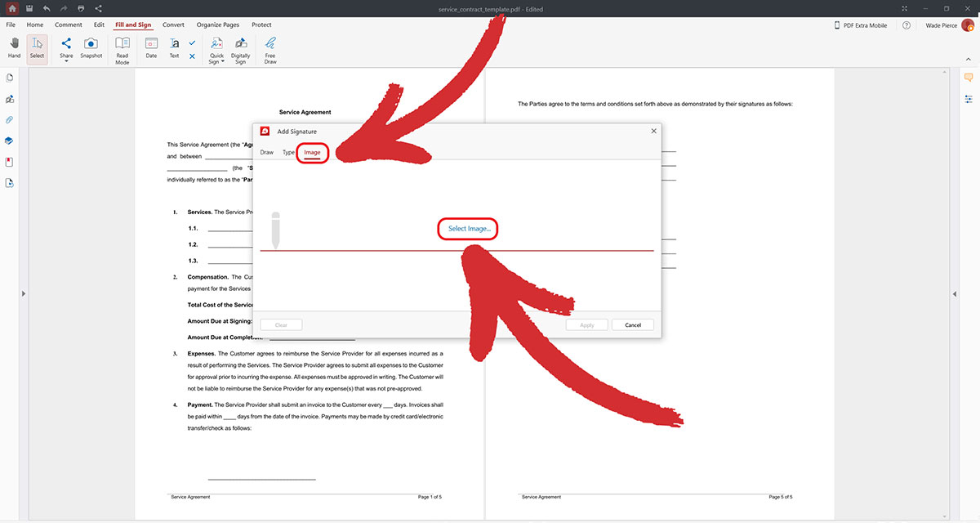Open the page thumbnails panel
Screen dimensions: 980x523
[x=9, y=78]
